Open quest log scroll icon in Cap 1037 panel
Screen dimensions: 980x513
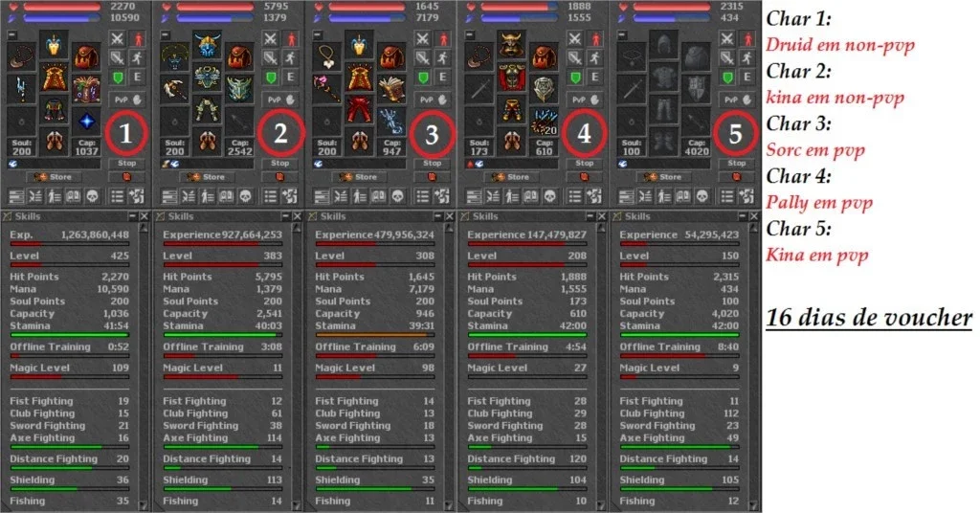pos(73,197)
